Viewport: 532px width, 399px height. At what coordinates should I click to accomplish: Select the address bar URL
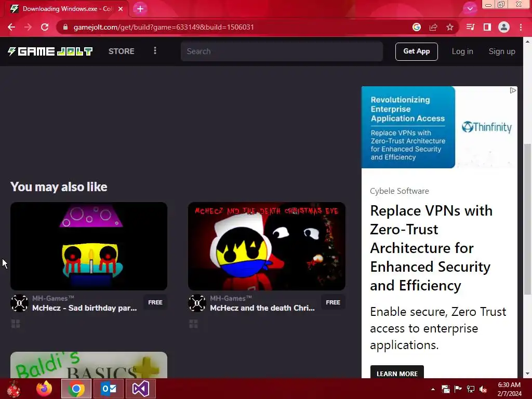tap(164, 27)
